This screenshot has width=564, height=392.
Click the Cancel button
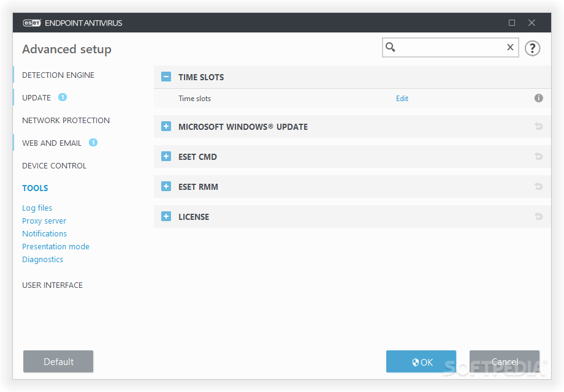(x=505, y=361)
